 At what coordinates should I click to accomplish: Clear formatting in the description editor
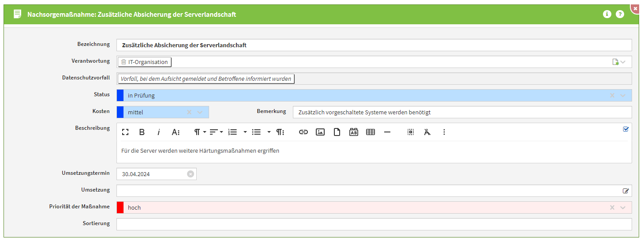pyautogui.click(x=427, y=132)
